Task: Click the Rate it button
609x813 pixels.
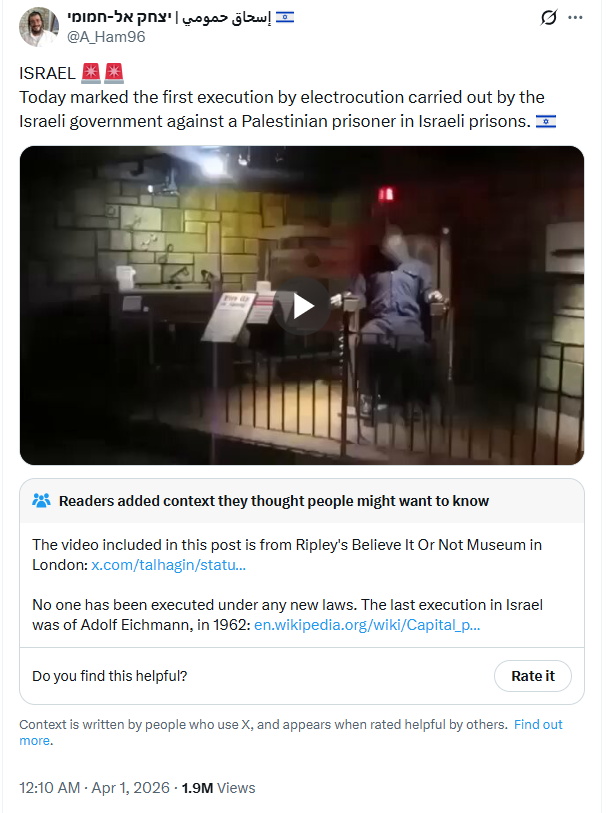Action: [533, 676]
